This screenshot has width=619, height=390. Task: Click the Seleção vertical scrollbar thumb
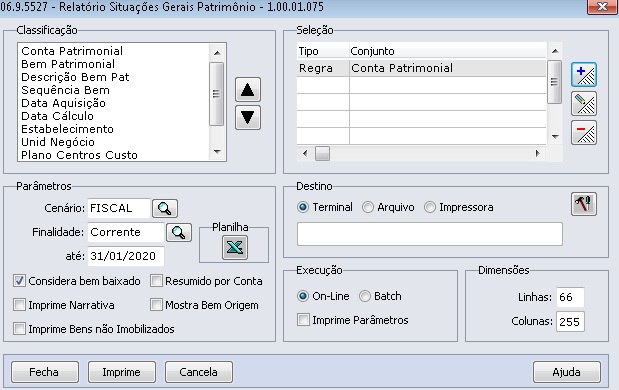click(555, 82)
